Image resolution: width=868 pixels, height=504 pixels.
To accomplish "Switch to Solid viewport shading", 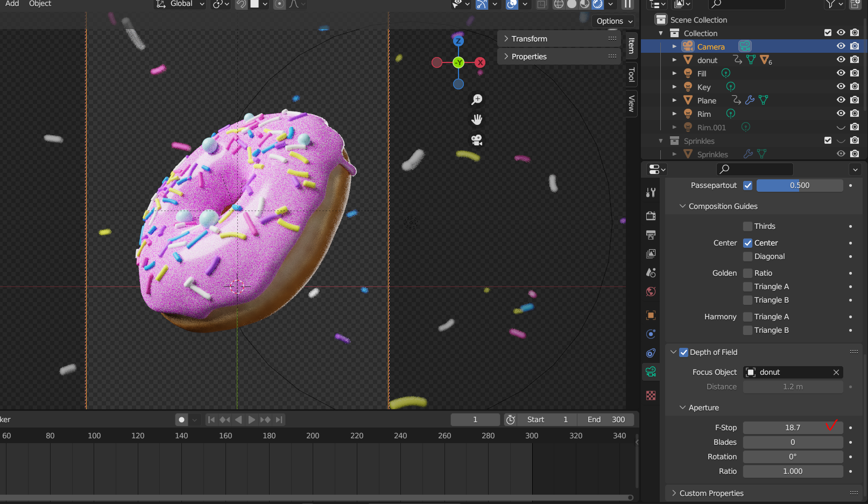I will coord(572,4).
